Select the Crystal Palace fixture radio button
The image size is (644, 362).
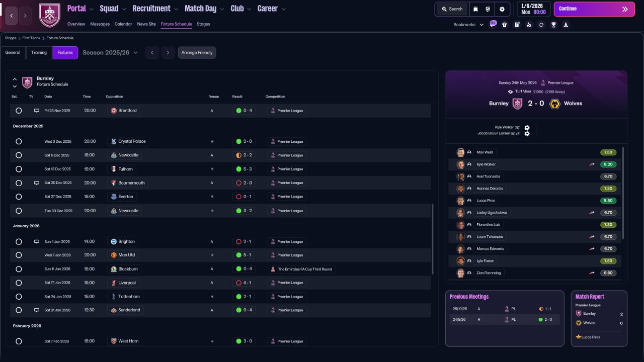(19, 141)
